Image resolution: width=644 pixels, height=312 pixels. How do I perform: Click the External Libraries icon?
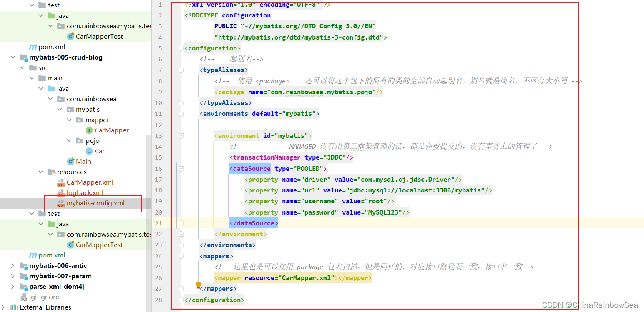click(14, 307)
